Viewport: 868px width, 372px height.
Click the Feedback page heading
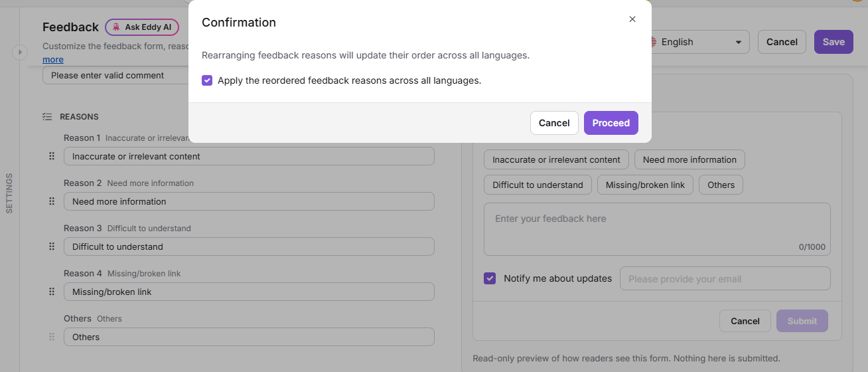coord(70,27)
